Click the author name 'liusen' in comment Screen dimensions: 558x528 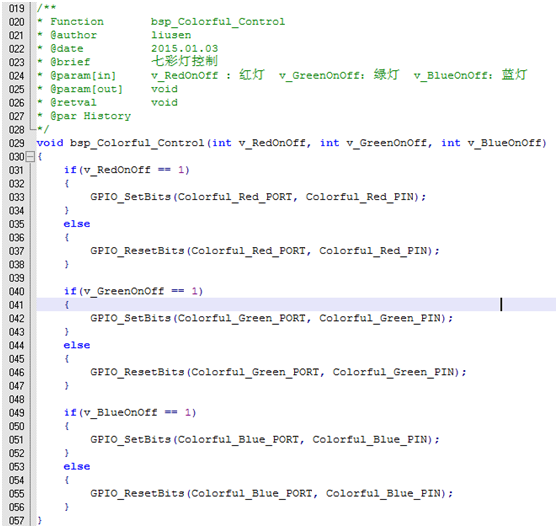click(171, 35)
